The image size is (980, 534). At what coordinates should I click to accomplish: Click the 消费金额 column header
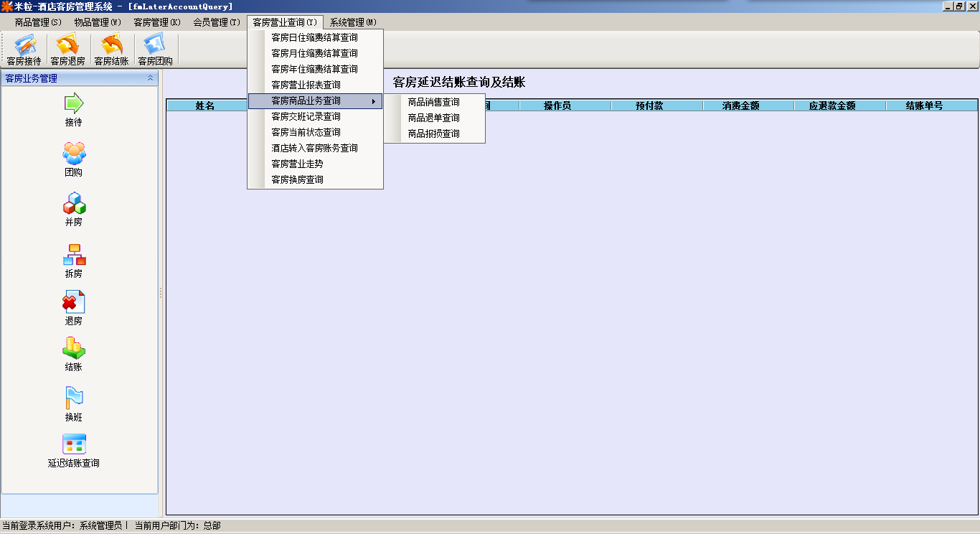[x=748, y=106]
